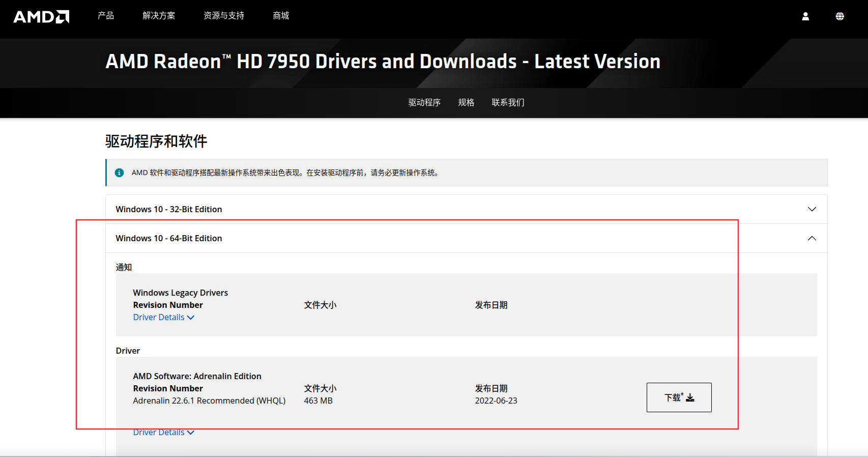
Task: Click the AMD logo
Action: pos(41,17)
